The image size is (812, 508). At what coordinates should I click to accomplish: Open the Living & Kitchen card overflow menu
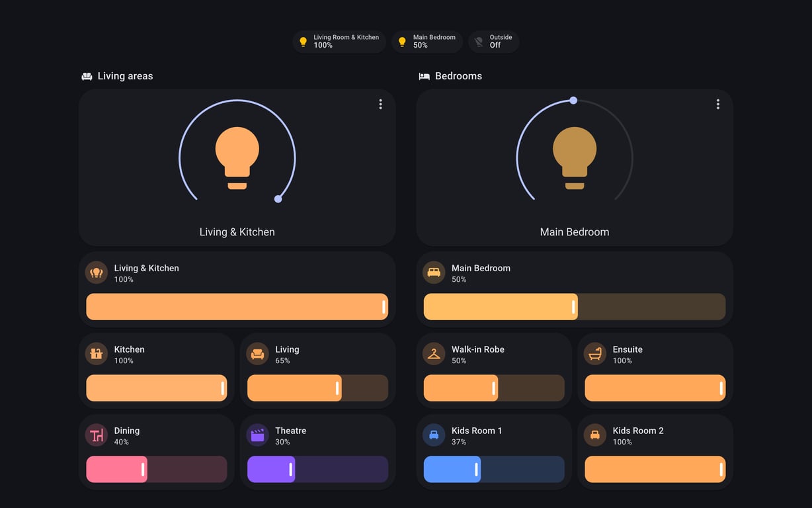380,105
